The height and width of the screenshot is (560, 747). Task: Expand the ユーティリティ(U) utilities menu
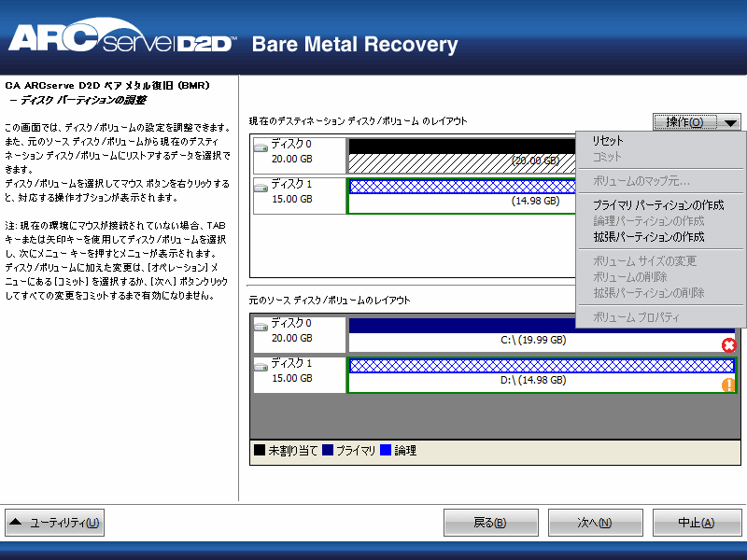(55, 523)
